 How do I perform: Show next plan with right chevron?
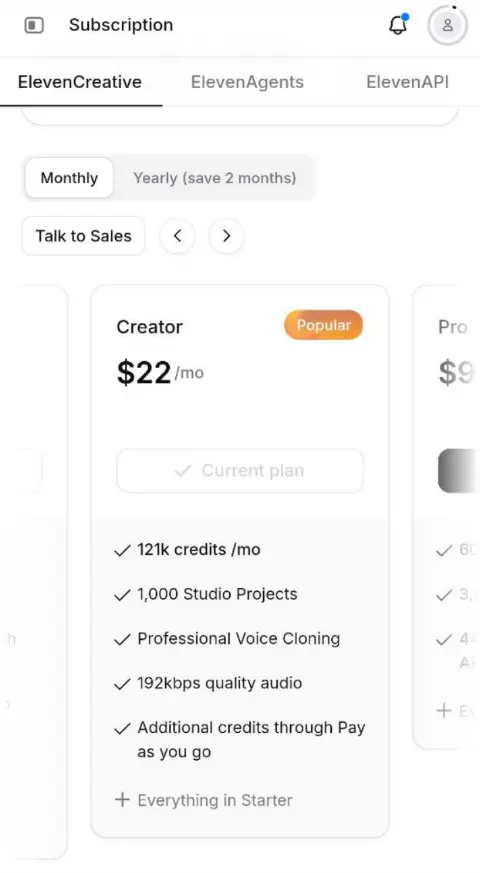click(226, 236)
